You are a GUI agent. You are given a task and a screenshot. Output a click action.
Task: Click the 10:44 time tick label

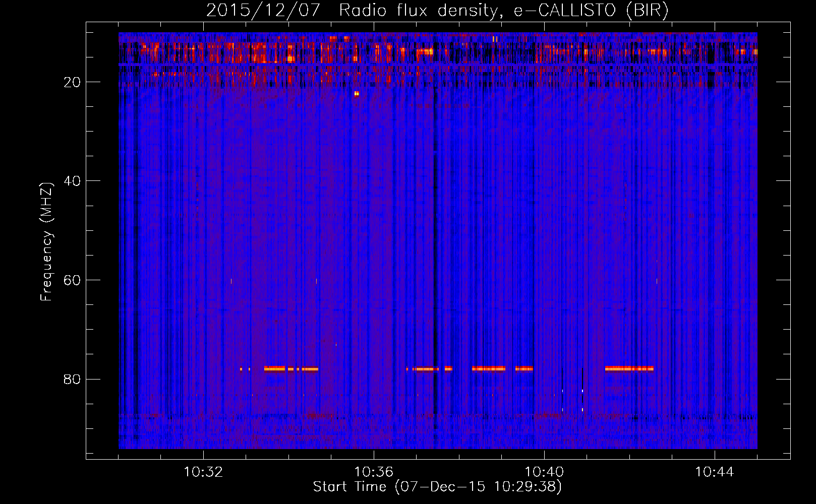coord(715,472)
